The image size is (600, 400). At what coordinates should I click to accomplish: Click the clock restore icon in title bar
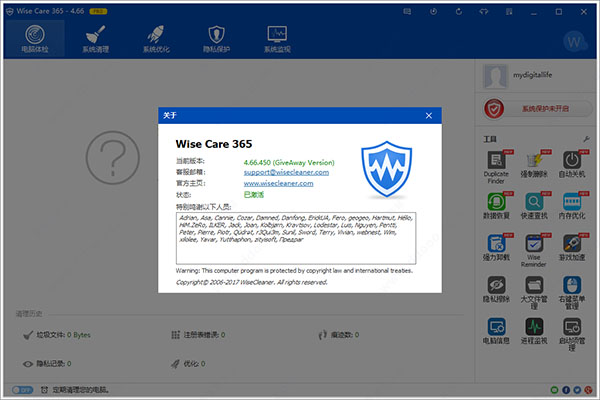(x=433, y=11)
